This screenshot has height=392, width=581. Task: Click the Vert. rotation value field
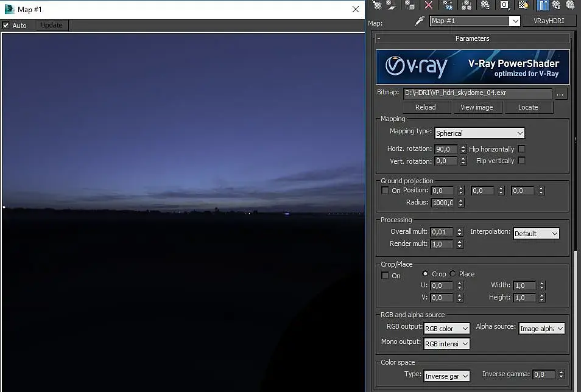(446, 161)
